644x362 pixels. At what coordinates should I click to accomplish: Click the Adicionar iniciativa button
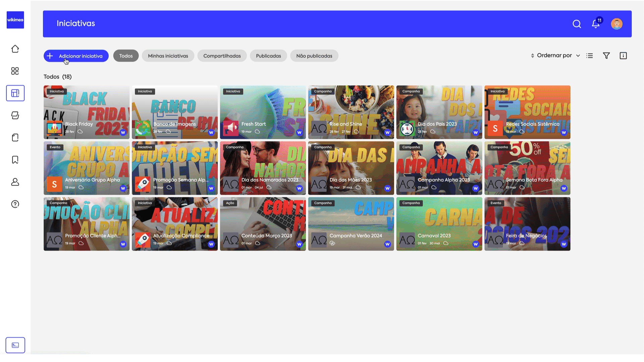point(76,56)
